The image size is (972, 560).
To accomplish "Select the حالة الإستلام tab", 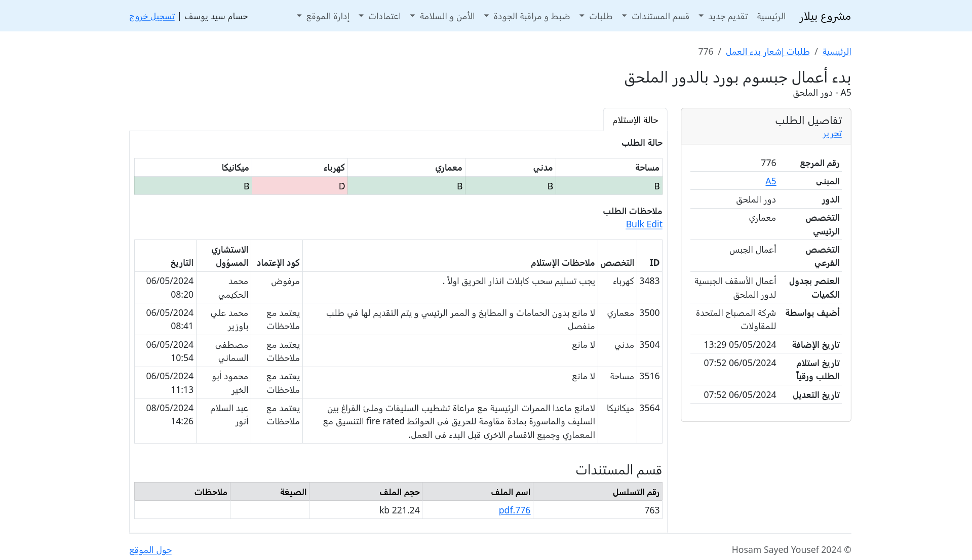I will [635, 120].
